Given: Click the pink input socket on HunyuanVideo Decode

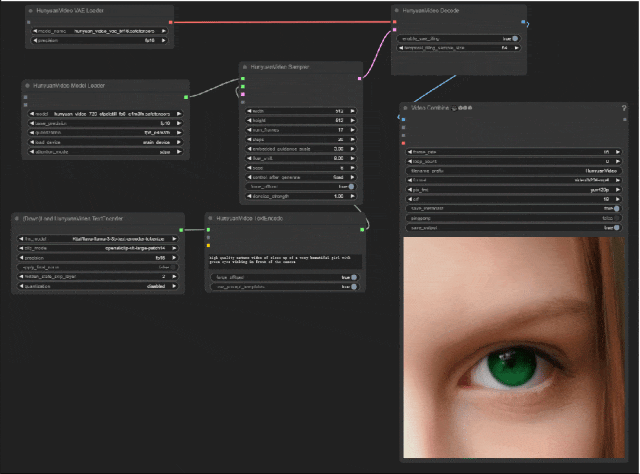Looking at the screenshot, I should 395,30.
